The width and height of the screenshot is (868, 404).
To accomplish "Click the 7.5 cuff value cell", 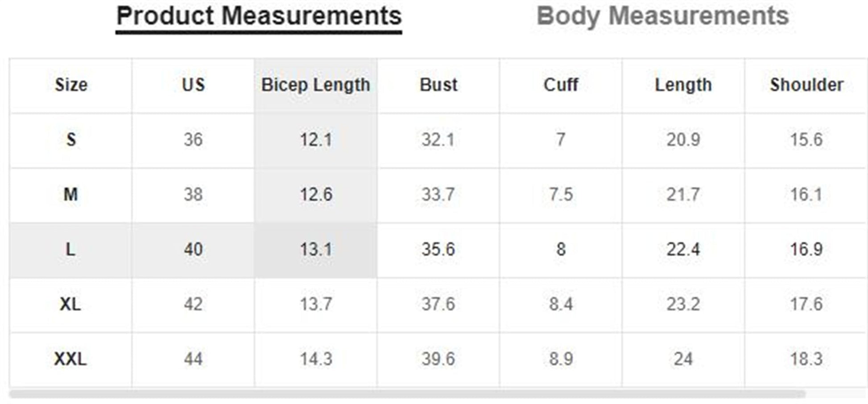I will 561,195.
